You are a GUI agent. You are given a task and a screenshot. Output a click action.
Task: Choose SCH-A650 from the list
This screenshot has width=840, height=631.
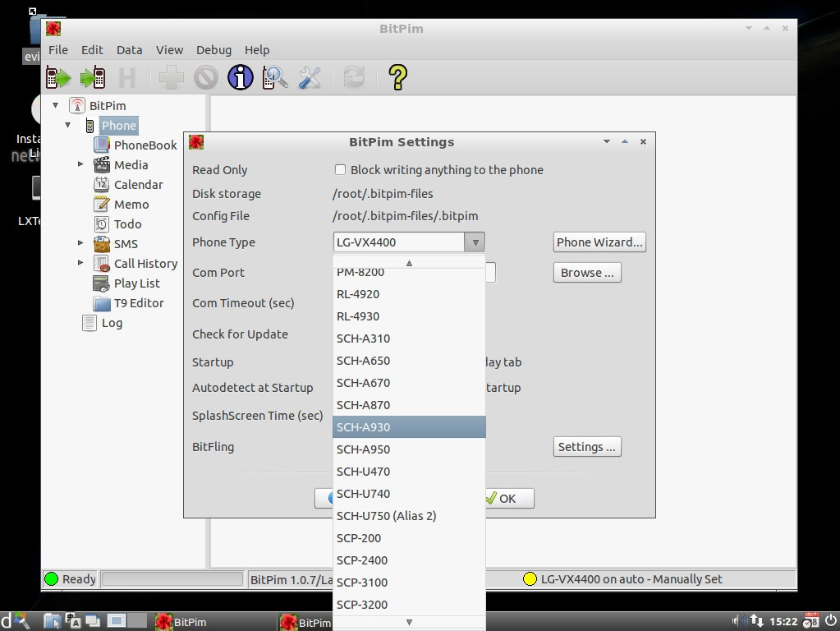point(409,361)
